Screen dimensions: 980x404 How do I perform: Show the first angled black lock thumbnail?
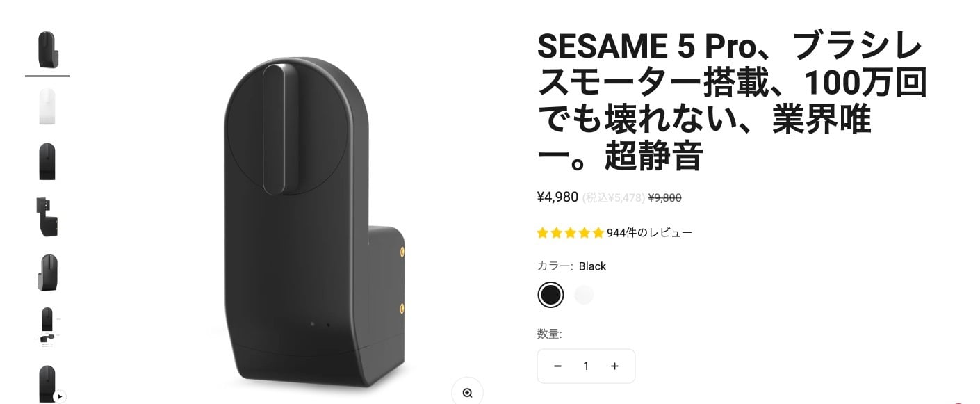coord(47,50)
